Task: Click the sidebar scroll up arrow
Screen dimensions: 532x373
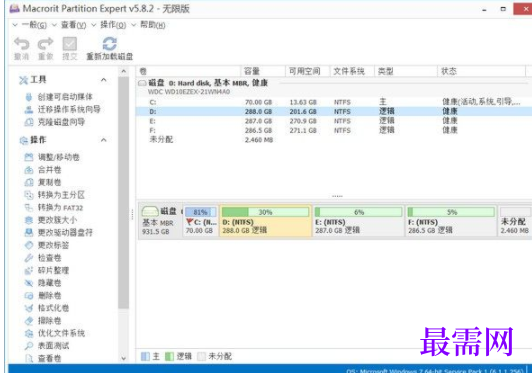Action: coord(124,71)
